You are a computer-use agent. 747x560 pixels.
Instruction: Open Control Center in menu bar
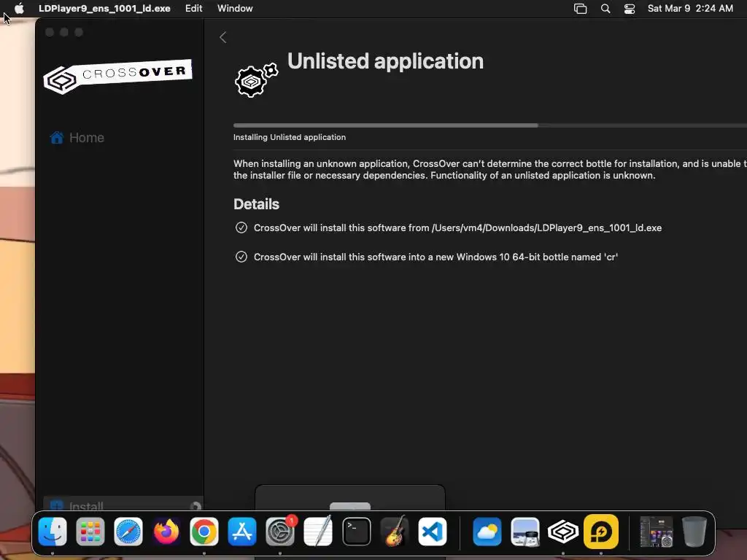pos(630,9)
